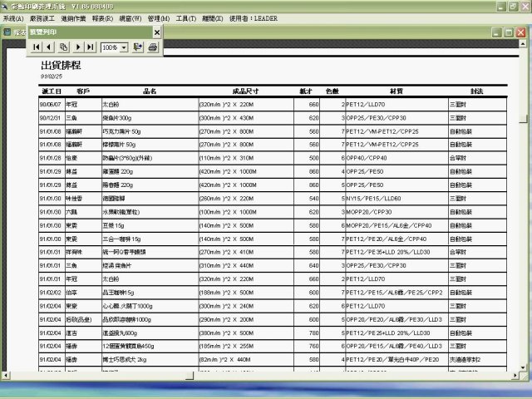
Task: Minimize the report preview child window
Action: [x=497, y=32]
